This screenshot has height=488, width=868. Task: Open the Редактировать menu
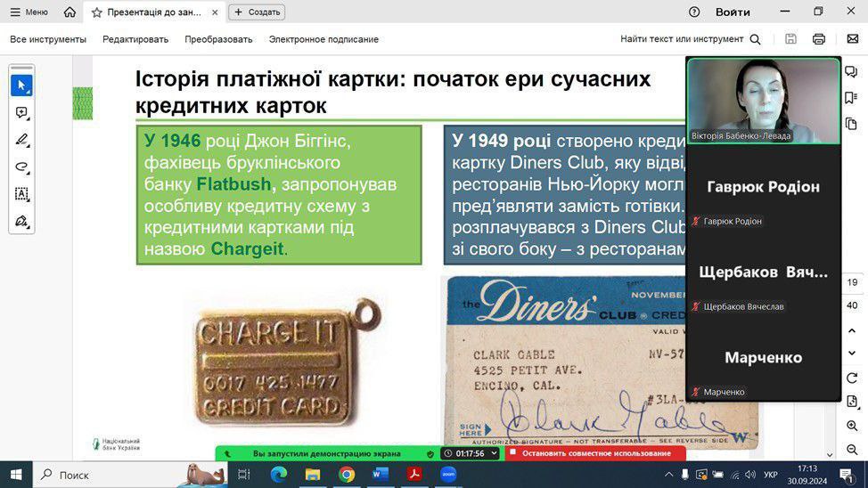tap(135, 39)
